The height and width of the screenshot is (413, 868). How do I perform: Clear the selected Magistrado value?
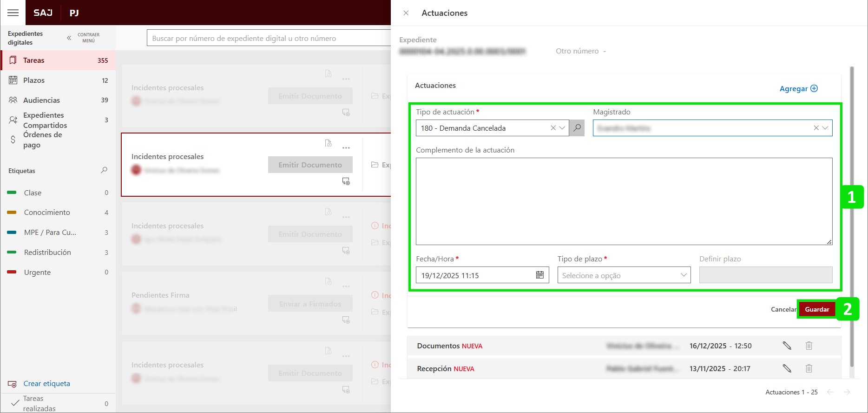[x=816, y=128]
